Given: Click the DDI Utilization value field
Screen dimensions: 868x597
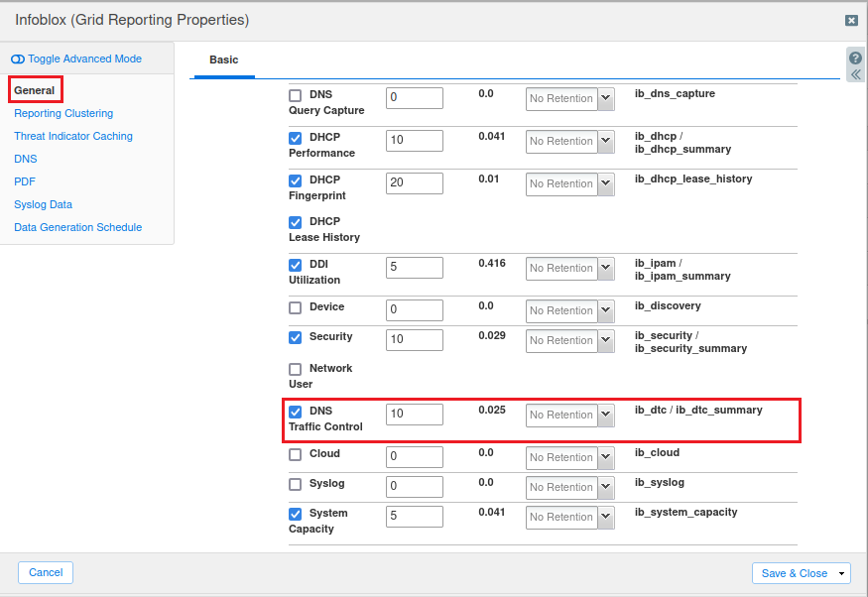Looking at the screenshot, I should pos(414,268).
